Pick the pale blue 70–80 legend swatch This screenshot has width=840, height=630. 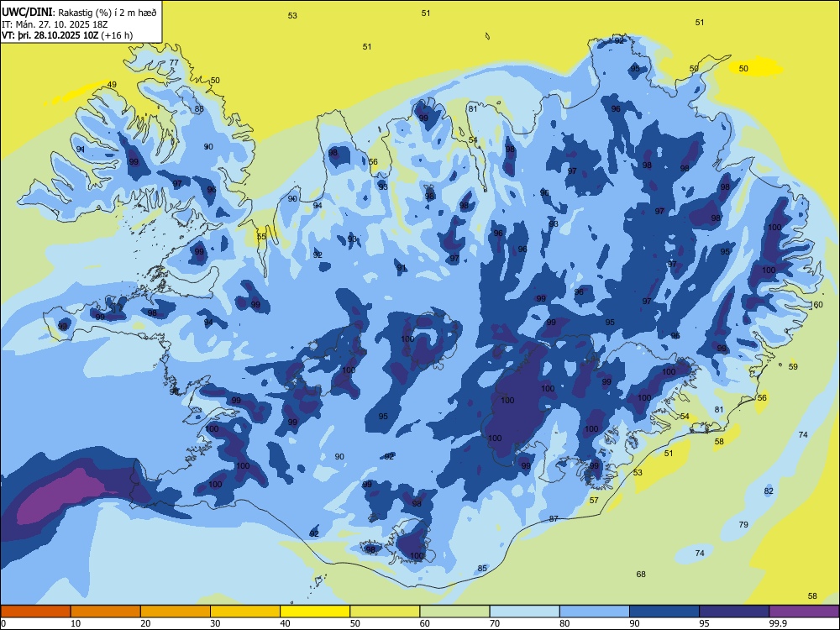[524, 612]
